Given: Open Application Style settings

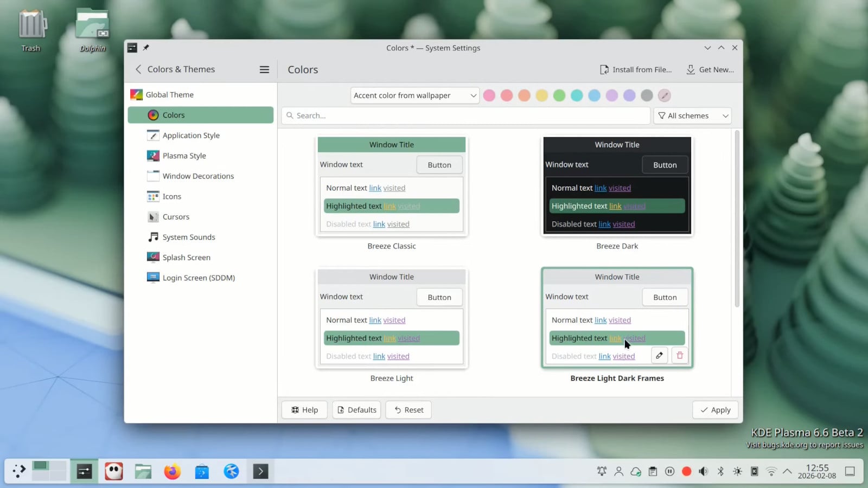Looking at the screenshot, I should pos(190,135).
